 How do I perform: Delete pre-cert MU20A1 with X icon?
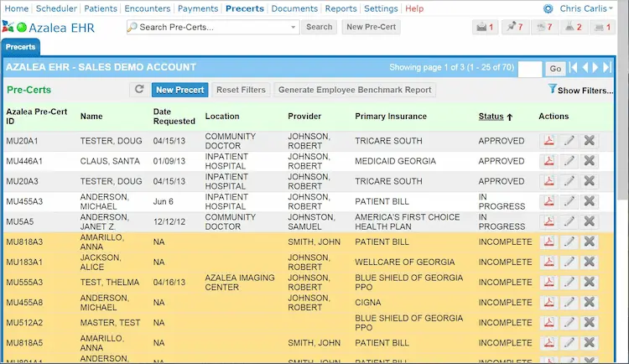coord(590,141)
